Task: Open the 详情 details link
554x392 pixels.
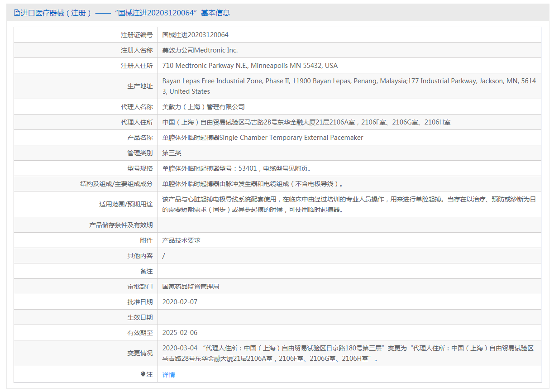Action: [x=168, y=375]
